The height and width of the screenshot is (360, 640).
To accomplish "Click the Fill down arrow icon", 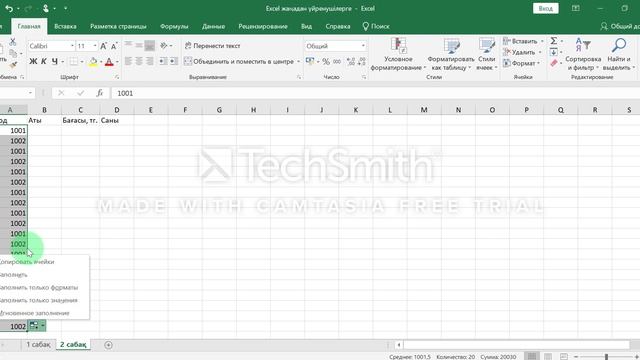I will pos(553,52).
